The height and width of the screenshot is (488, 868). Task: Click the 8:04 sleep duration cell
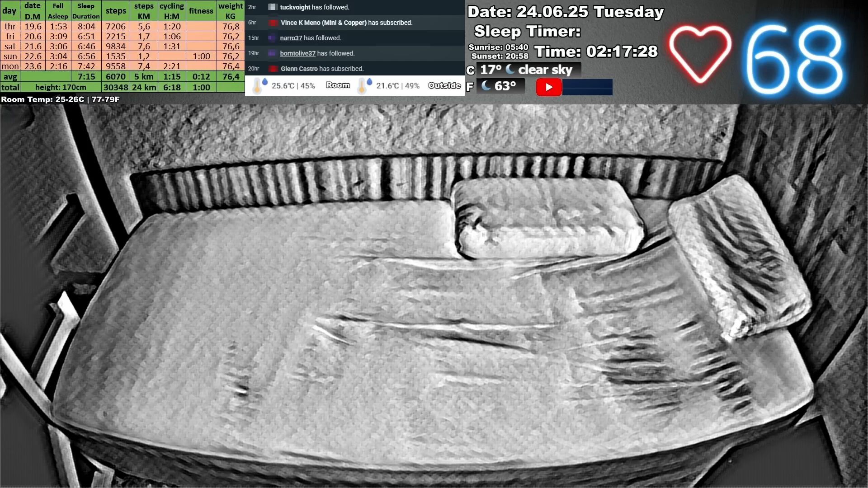coord(86,27)
